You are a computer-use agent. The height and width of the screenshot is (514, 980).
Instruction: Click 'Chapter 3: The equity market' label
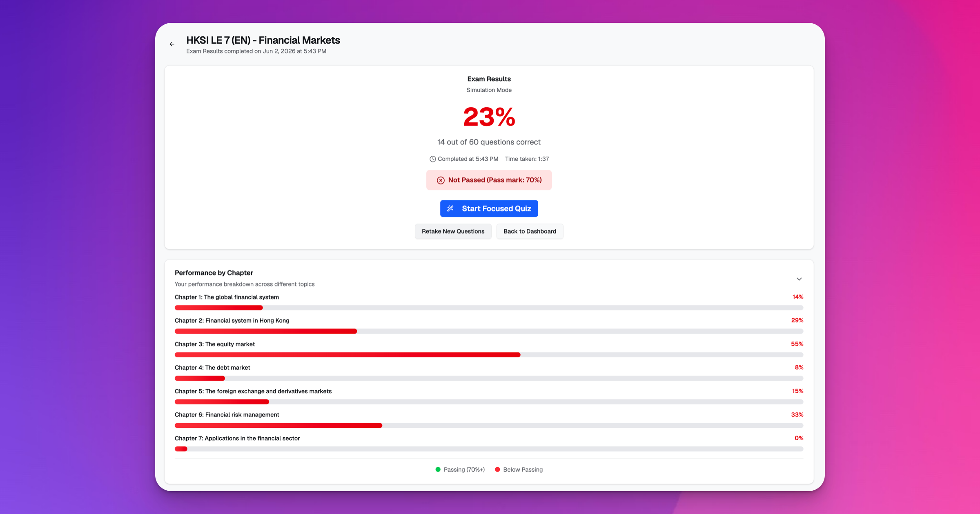tap(215, 344)
